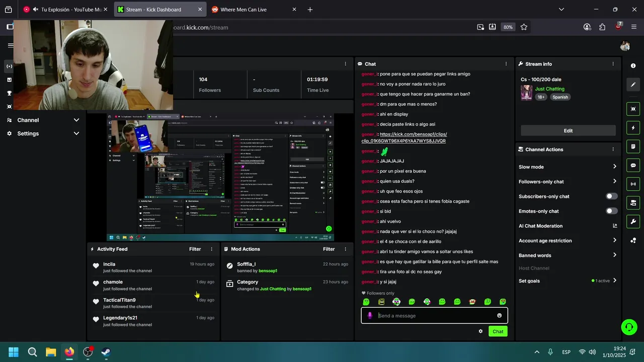Click the Edit stream info button

pyautogui.click(x=568, y=131)
